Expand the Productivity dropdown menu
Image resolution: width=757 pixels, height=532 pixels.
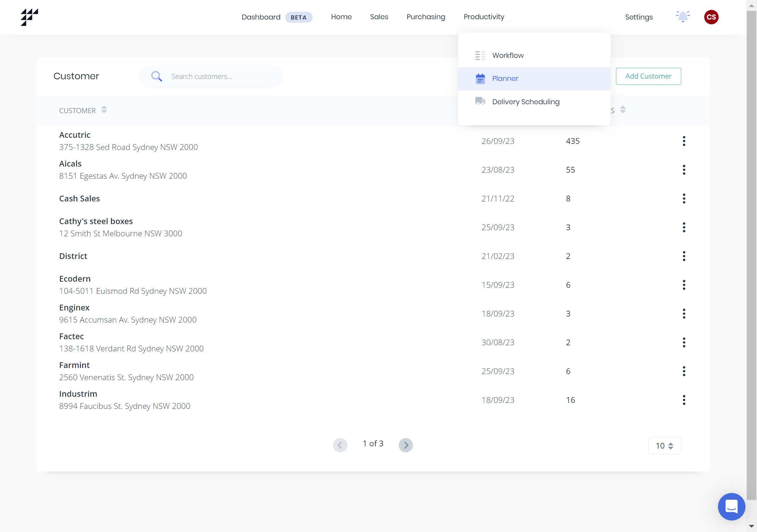coord(484,17)
